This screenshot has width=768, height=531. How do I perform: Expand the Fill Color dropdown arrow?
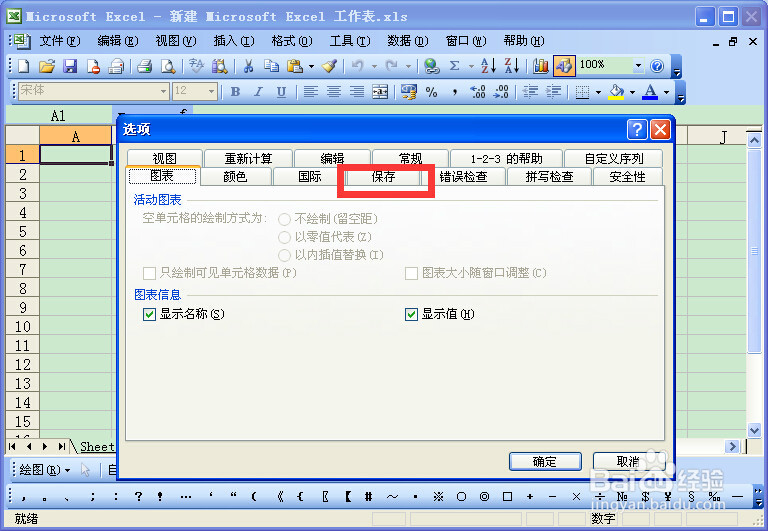click(x=632, y=92)
